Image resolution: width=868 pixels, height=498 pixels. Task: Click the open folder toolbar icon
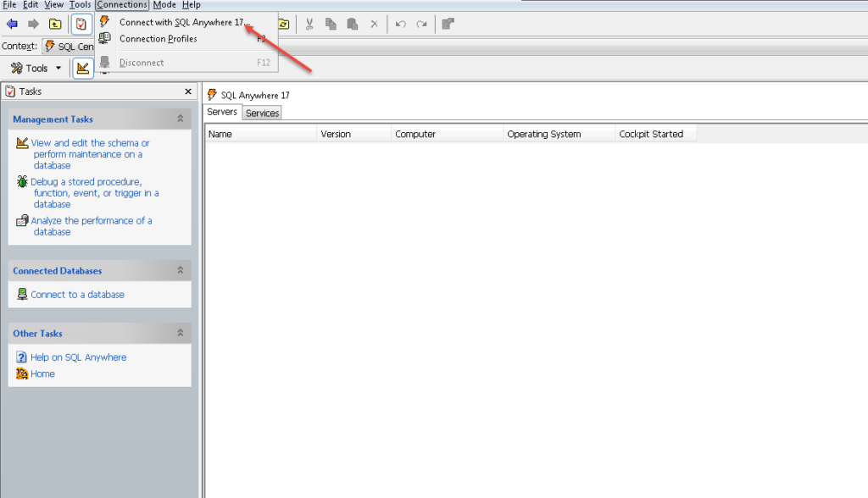click(x=284, y=24)
